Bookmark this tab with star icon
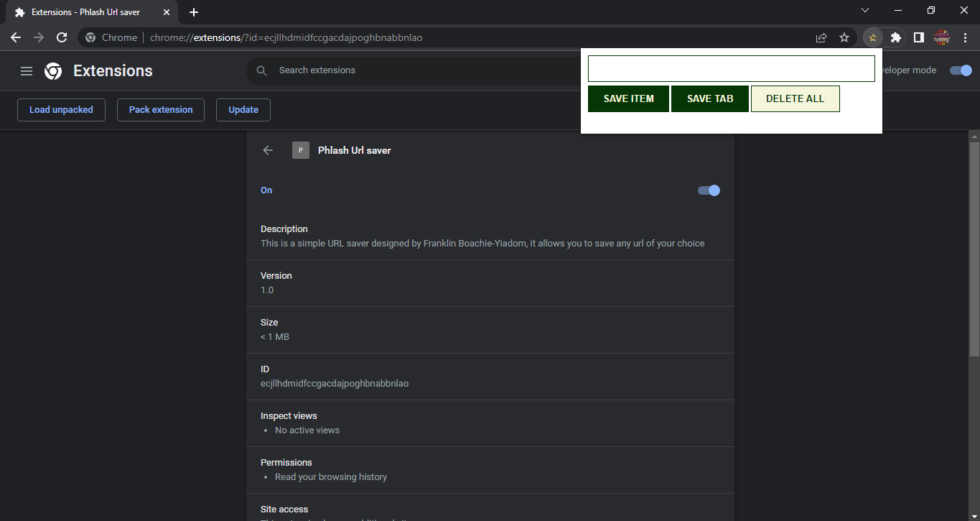The width and height of the screenshot is (980, 521). 844,37
